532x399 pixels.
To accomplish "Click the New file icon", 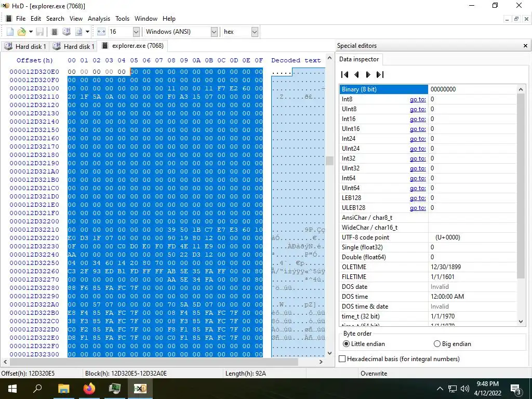I will (x=10, y=32).
